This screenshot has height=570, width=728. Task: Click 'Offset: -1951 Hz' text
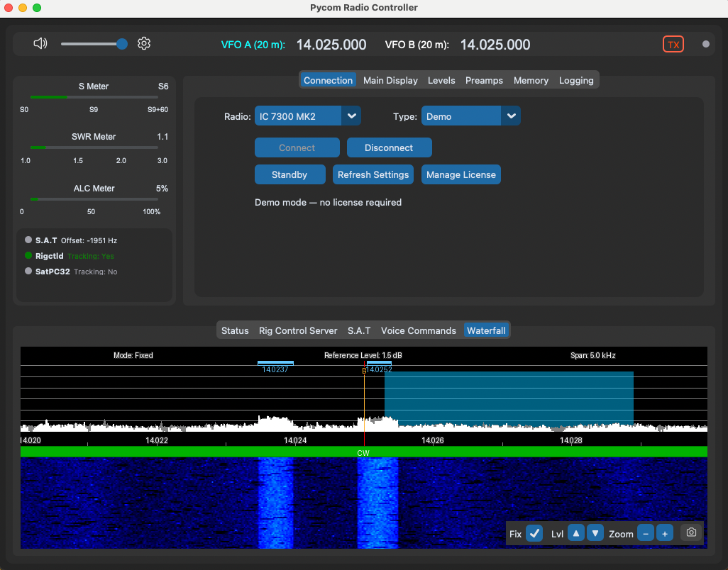89,240
